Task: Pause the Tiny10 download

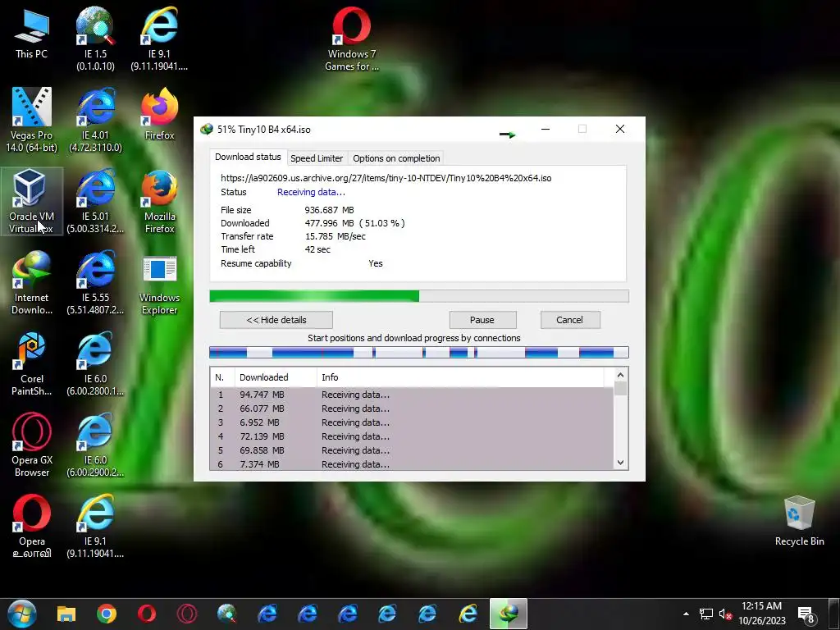Action: (482, 320)
